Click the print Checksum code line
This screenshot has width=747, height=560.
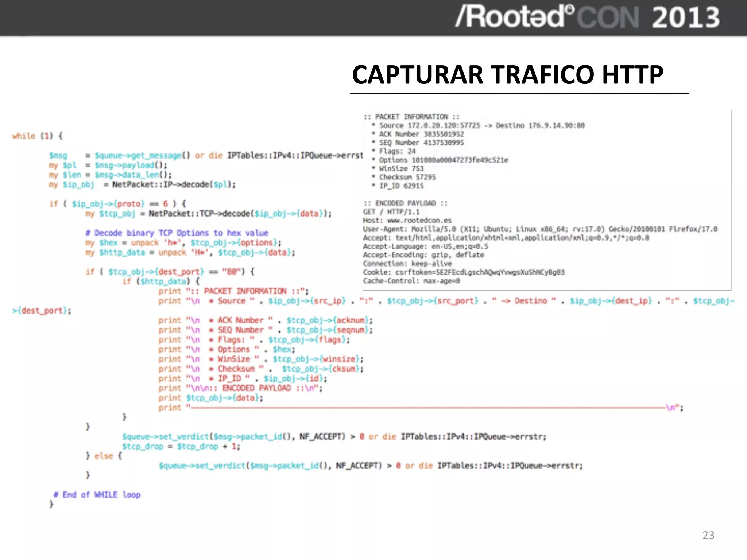pyautogui.click(x=261, y=369)
